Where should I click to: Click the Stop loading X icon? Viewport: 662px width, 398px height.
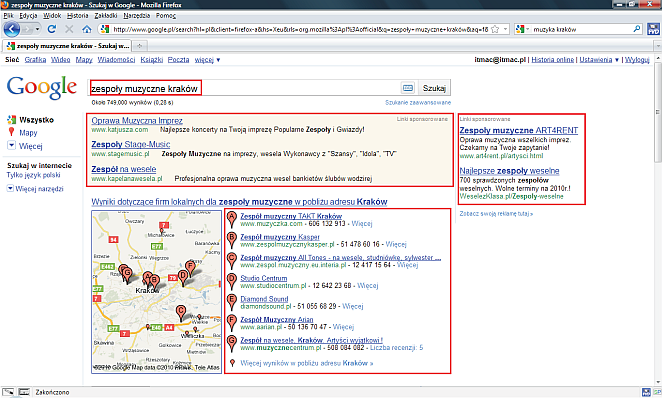69,29
